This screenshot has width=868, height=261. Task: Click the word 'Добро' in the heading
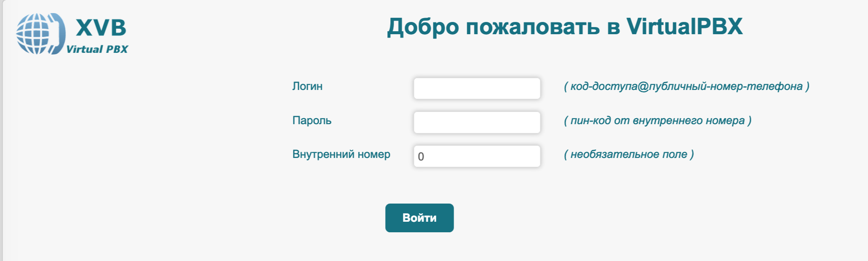coord(423,27)
